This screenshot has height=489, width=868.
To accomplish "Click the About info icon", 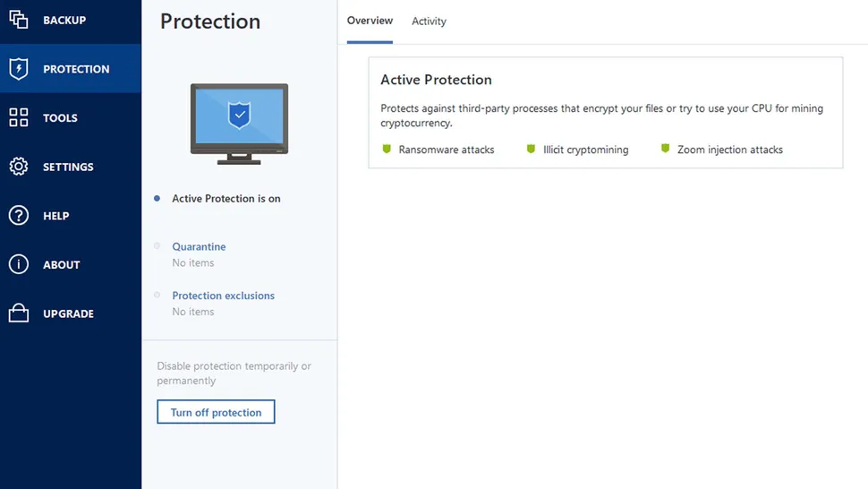I will point(19,265).
